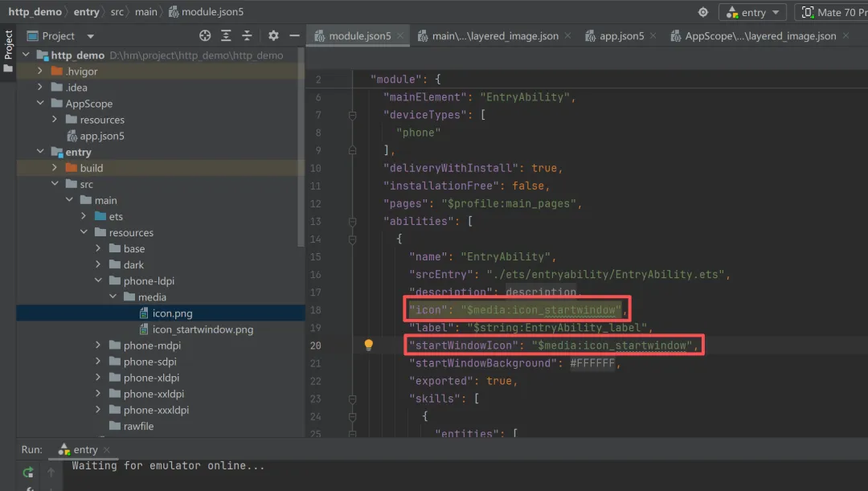Click the green Rerun icon in Run panel
Viewport: 868px width, 491px height.
tap(27, 473)
